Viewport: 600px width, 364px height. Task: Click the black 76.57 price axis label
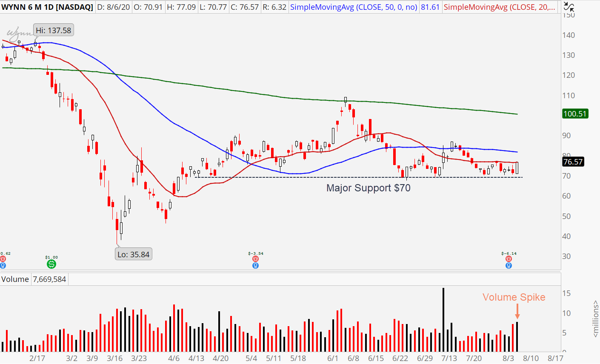tap(573, 162)
